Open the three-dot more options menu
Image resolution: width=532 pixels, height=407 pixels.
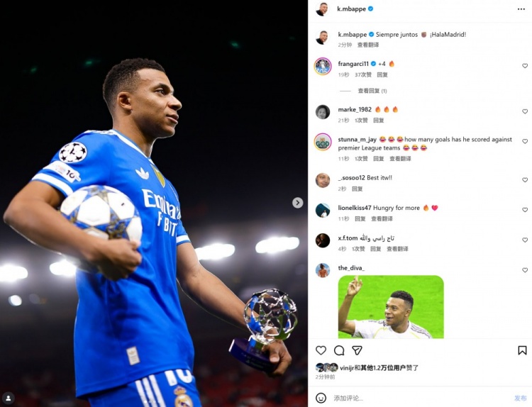521,9
